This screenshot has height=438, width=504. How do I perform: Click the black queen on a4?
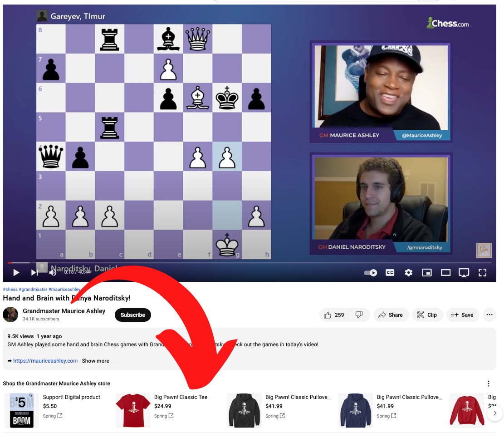51,156
